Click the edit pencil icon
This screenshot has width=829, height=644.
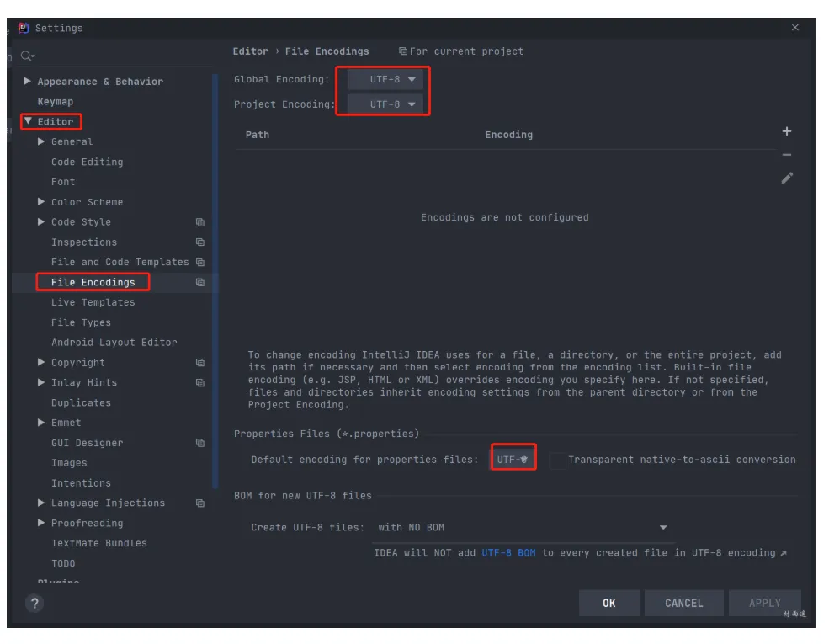[x=787, y=178]
